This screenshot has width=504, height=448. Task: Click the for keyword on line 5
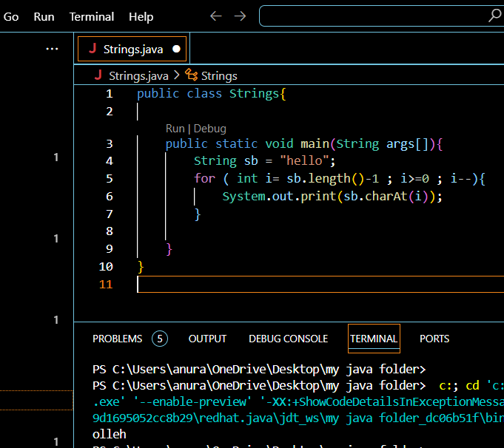(x=204, y=178)
